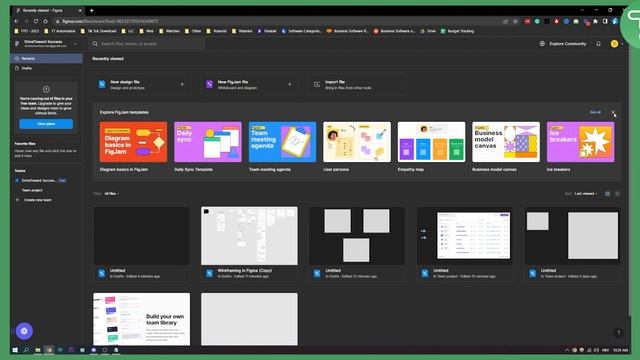640x360 pixels.
Task: Click the search files, teams, or people field
Action: coord(147,44)
